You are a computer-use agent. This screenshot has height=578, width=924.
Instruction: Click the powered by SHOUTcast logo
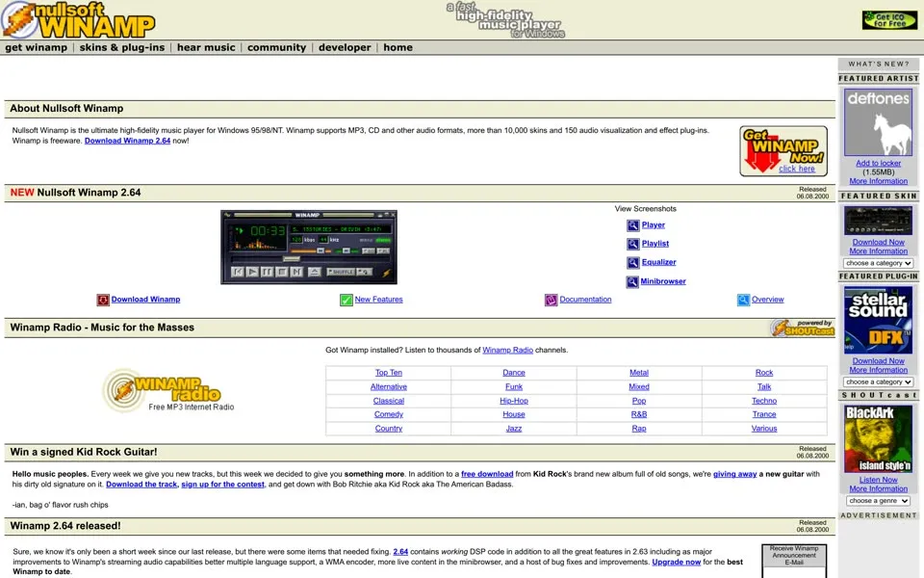click(802, 328)
